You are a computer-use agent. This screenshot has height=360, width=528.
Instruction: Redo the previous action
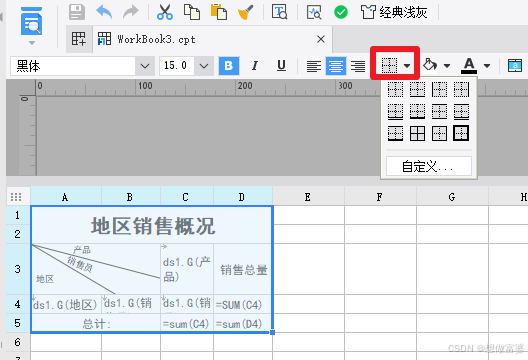click(131, 12)
